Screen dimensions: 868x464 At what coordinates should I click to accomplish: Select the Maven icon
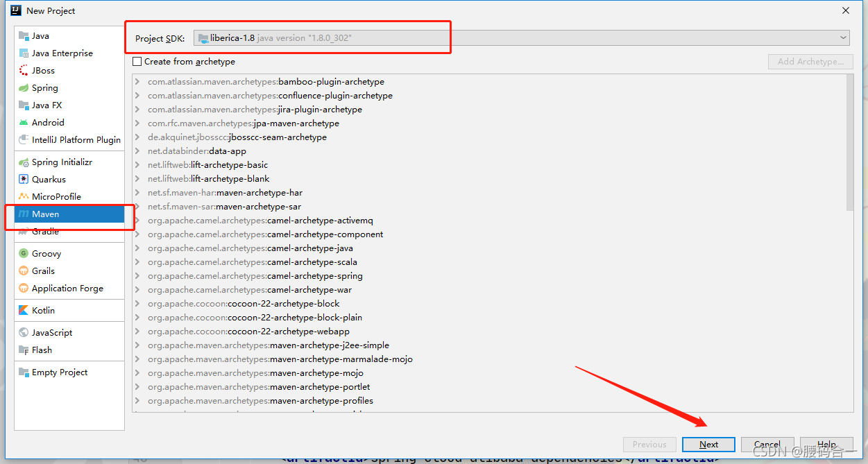(24, 214)
